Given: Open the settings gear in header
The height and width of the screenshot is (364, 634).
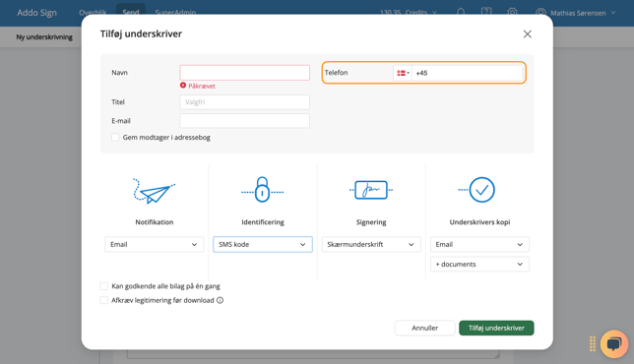Looking at the screenshot, I should pyautogui.click(x=512, y=12).
